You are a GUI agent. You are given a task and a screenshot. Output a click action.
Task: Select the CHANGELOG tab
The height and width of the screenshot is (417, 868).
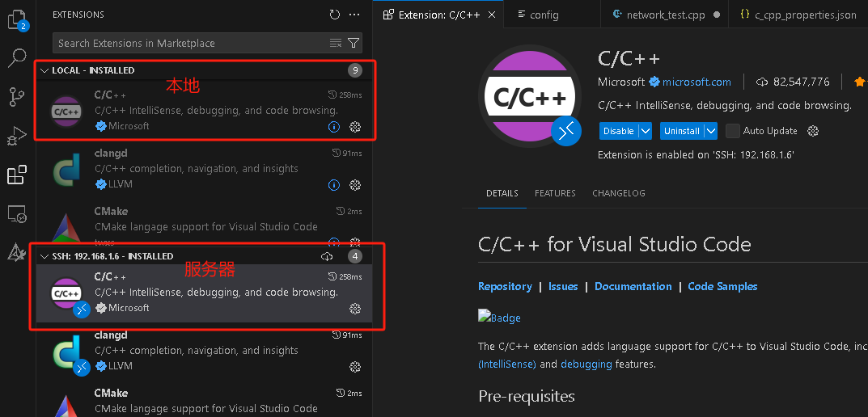(x=618, y=193)
